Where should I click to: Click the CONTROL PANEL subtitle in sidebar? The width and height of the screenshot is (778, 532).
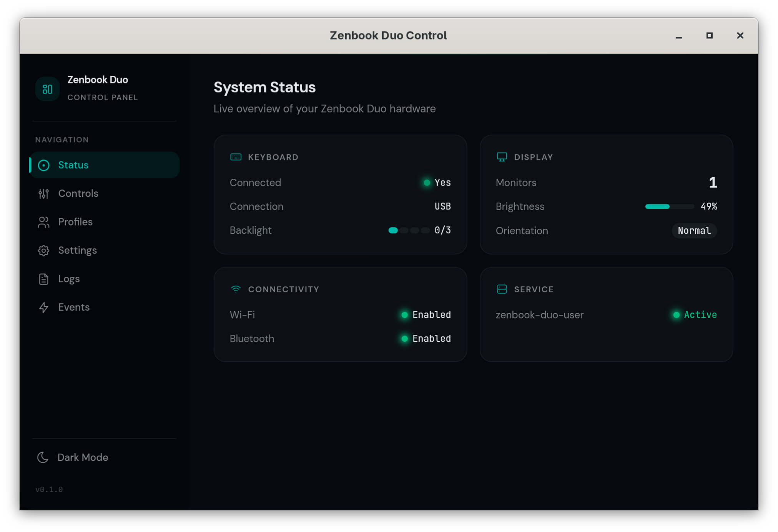click(103, 97)
